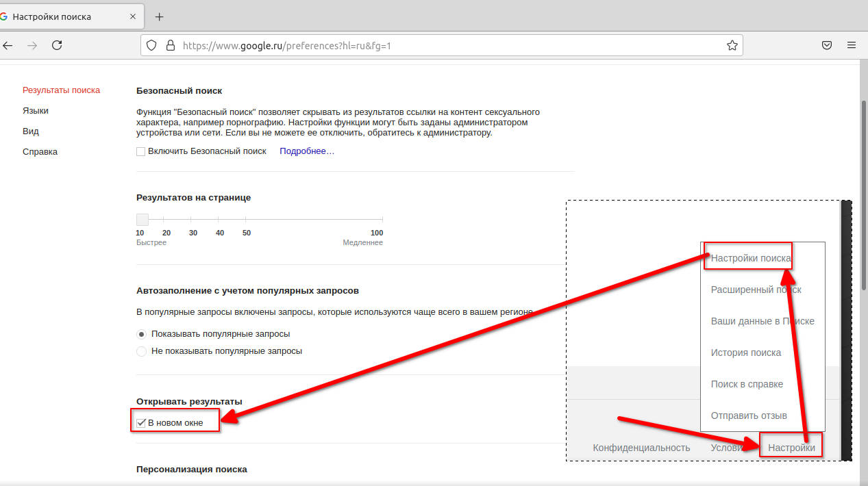Click the URL address bar
The image size is (868, 486).
445,46
